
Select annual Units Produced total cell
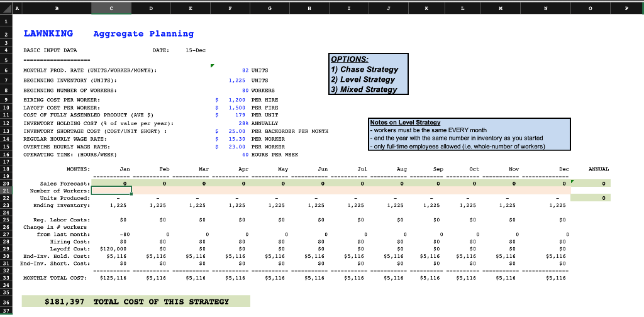(x=591, y=198)
